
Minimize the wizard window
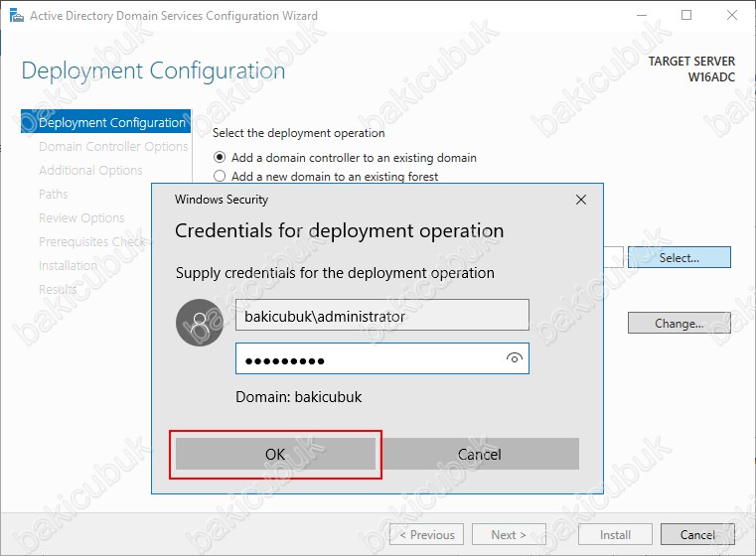tap(641, 16)
